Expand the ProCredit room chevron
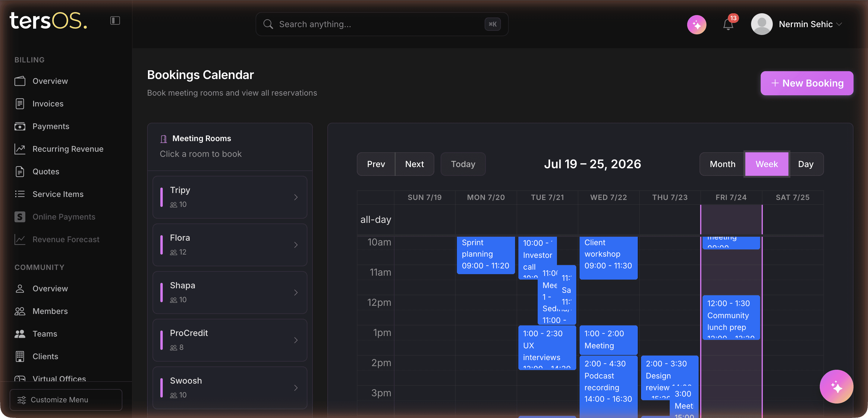This screenshot has height=418, width=868. click(296, 340)
